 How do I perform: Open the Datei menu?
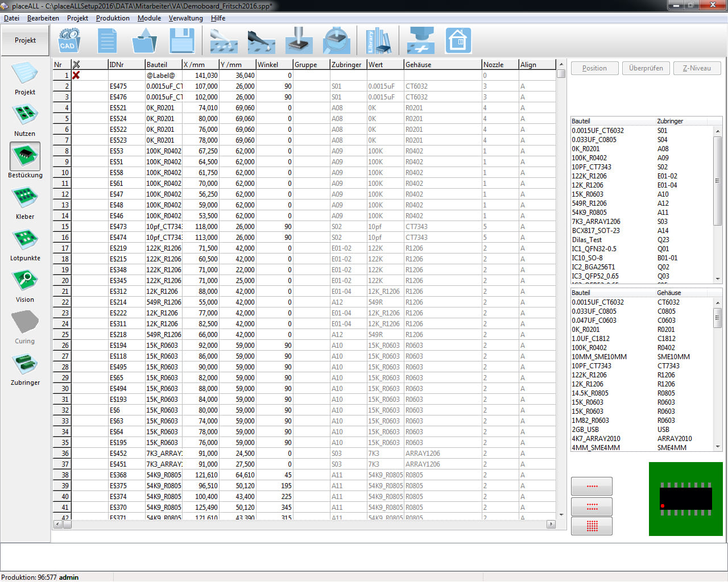click(11, 18)
